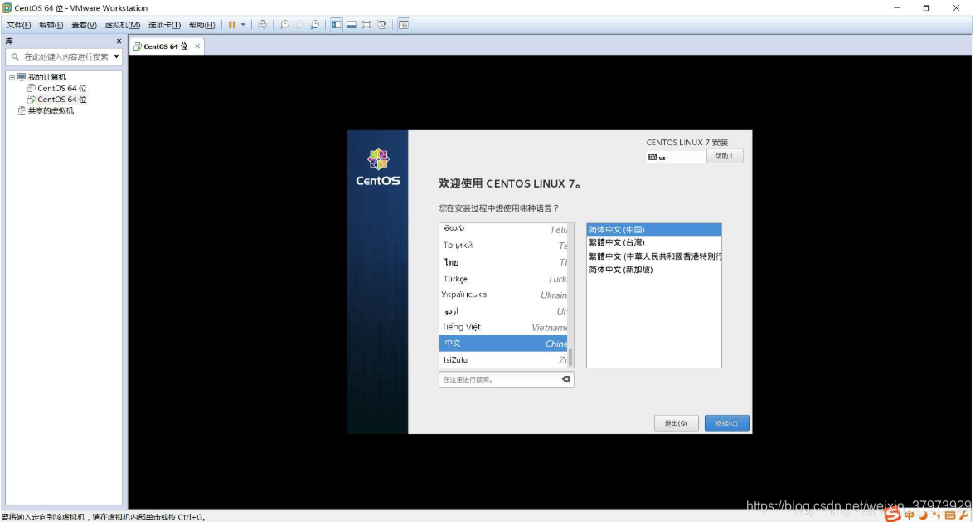Click the 帮助! help button in installer

[x=725, y=156]
